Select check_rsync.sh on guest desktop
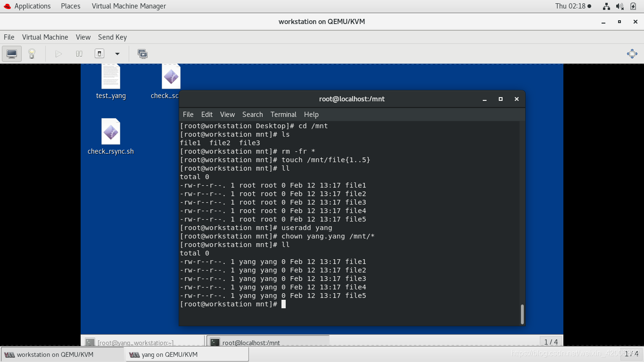The image size is (644, 362). pos(111,137)
